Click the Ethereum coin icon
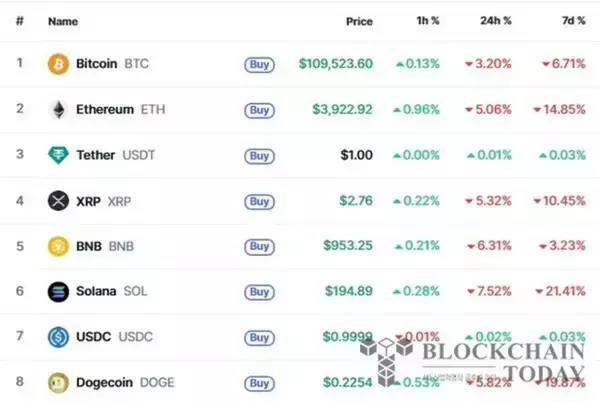This screenshot has width=600, height=402. (59, 110)
